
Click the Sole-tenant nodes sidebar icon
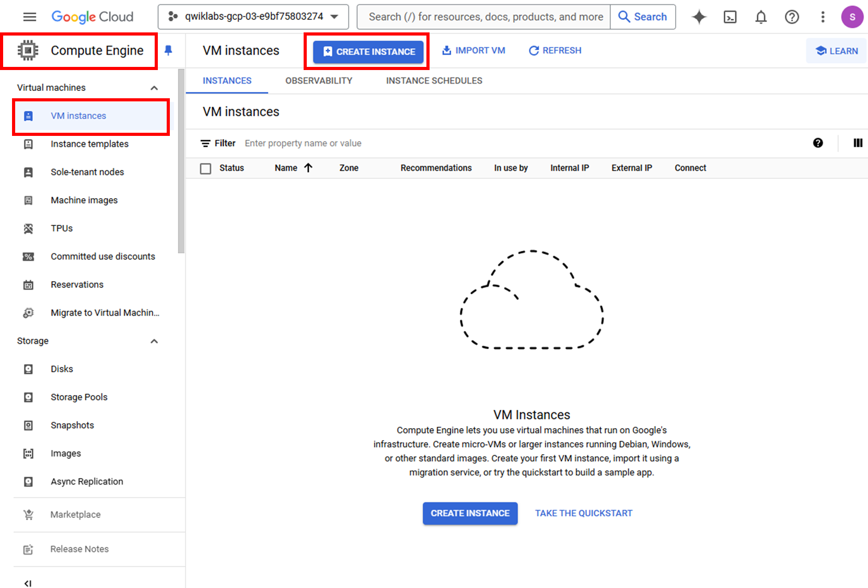(x=28, y=172)
